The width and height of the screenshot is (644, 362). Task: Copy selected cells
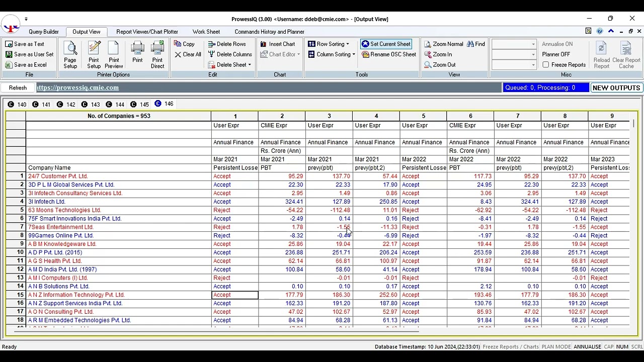coord(184,44)
